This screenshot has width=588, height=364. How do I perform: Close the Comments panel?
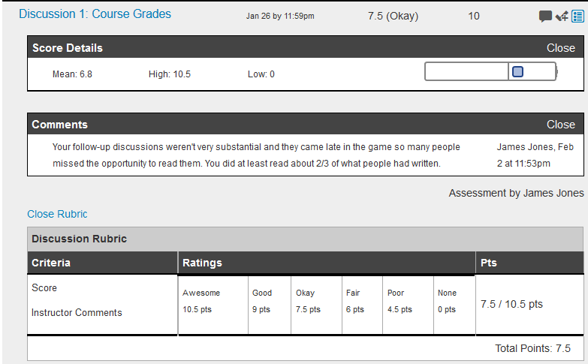[x=560, y=125]
